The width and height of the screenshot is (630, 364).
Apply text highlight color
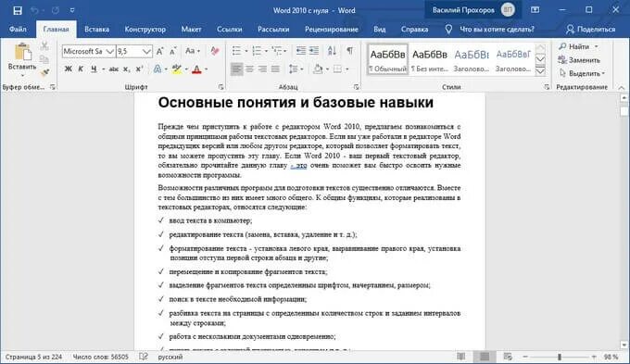176,69
